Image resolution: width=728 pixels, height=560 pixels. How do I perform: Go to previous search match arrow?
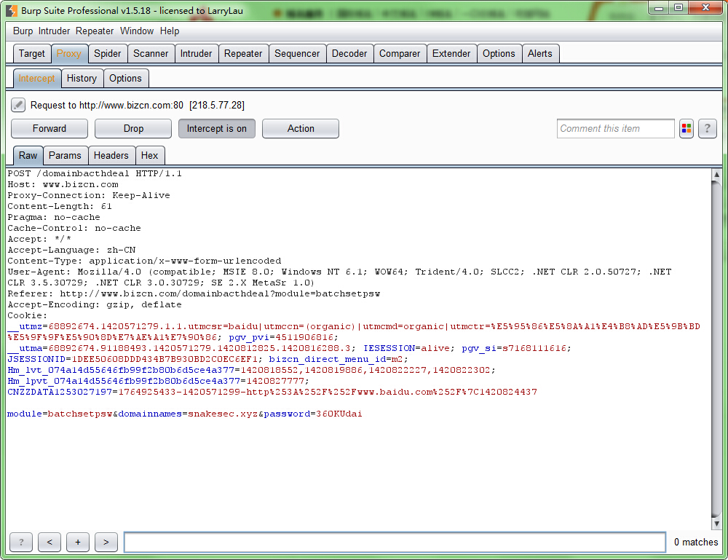pyautogui.click(x=50, y=542)
